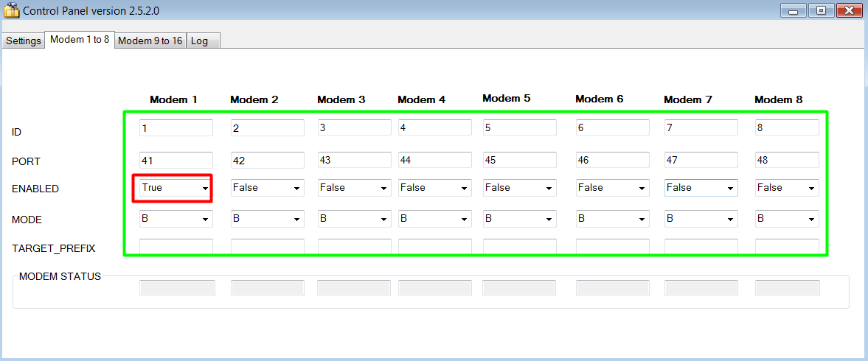Click the Modem 3 PORT field containing 43
Screen dimensions: 868x361
(354, 160)
